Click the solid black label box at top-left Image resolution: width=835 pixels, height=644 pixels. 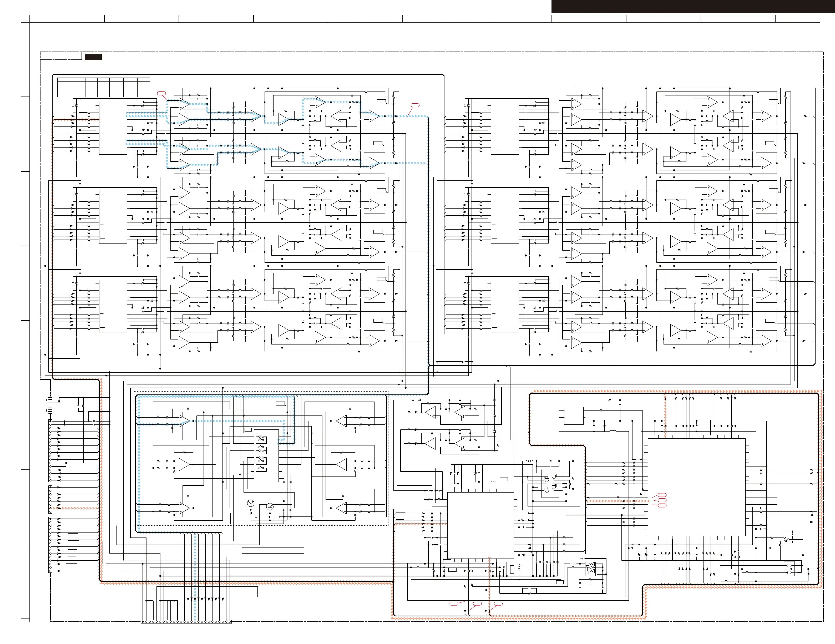click(93, 57)
